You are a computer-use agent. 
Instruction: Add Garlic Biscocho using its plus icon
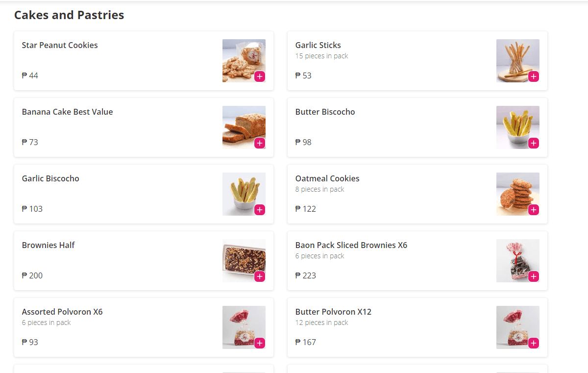click(x=260, y=210)
